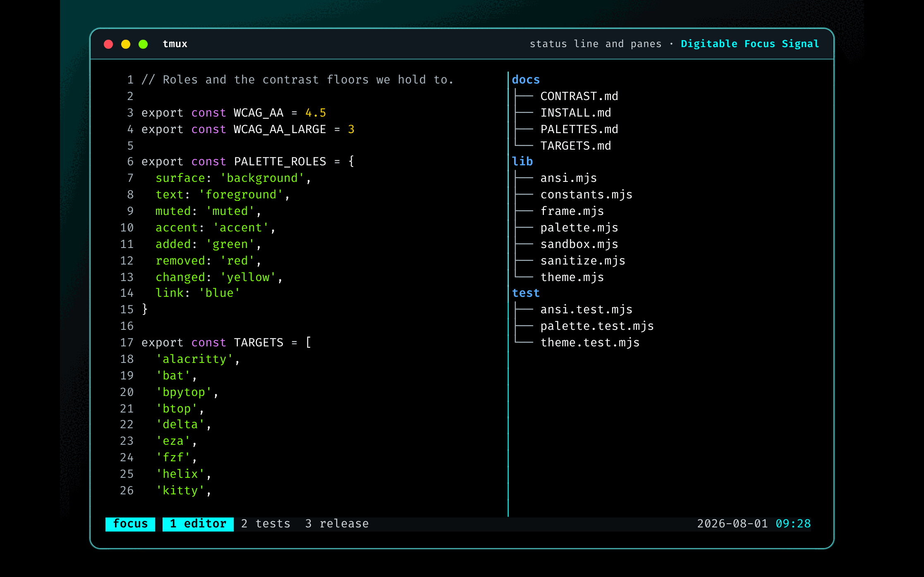Viewport: 924px width, 577px height.
Task: Click the closing brace on line 15
Action: (145, 309)
